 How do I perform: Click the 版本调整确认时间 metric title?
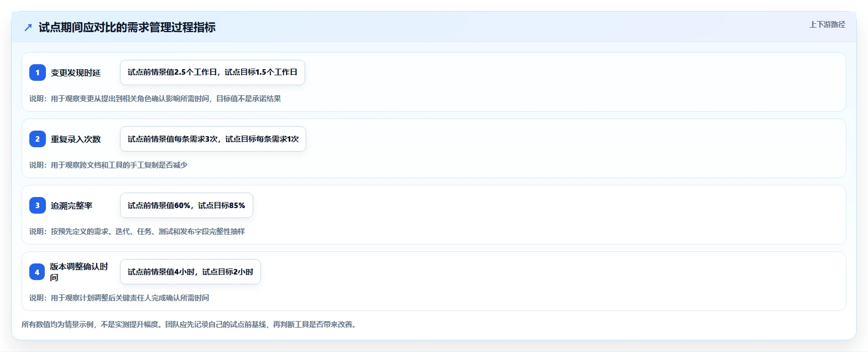(x=79, y=272)
